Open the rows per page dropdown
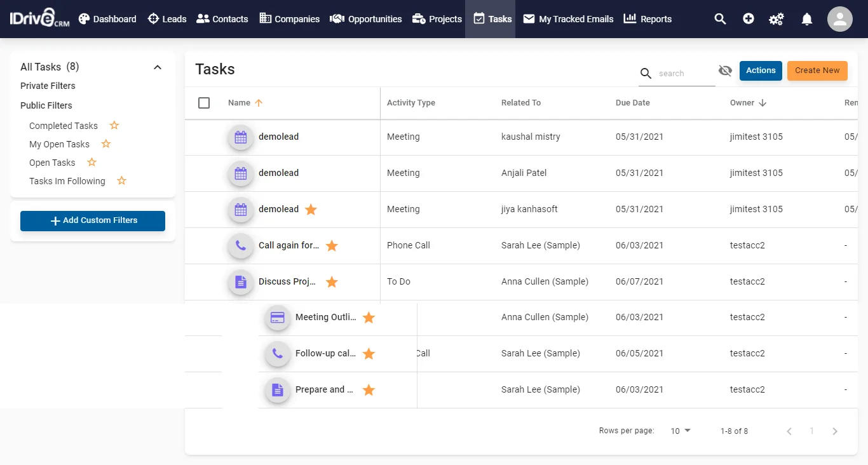Screen dimensions: 868x465 [x=681, y=431]
